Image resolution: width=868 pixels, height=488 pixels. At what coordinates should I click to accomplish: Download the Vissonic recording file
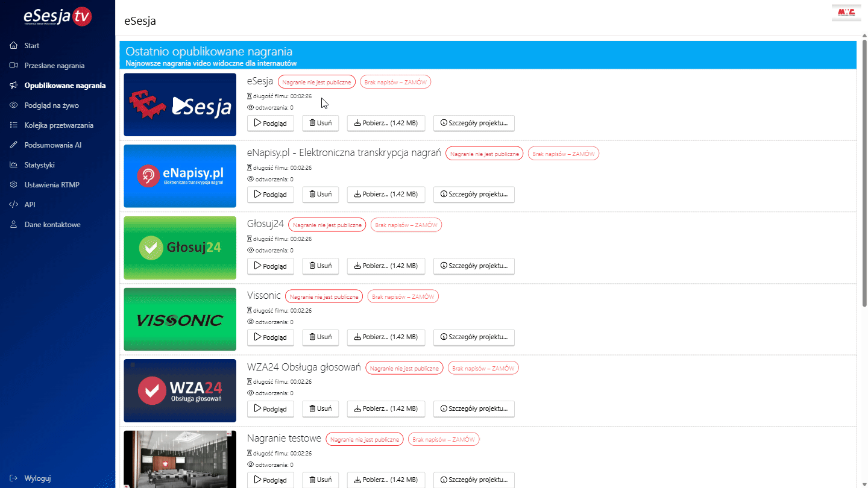(x=386, y=337)
